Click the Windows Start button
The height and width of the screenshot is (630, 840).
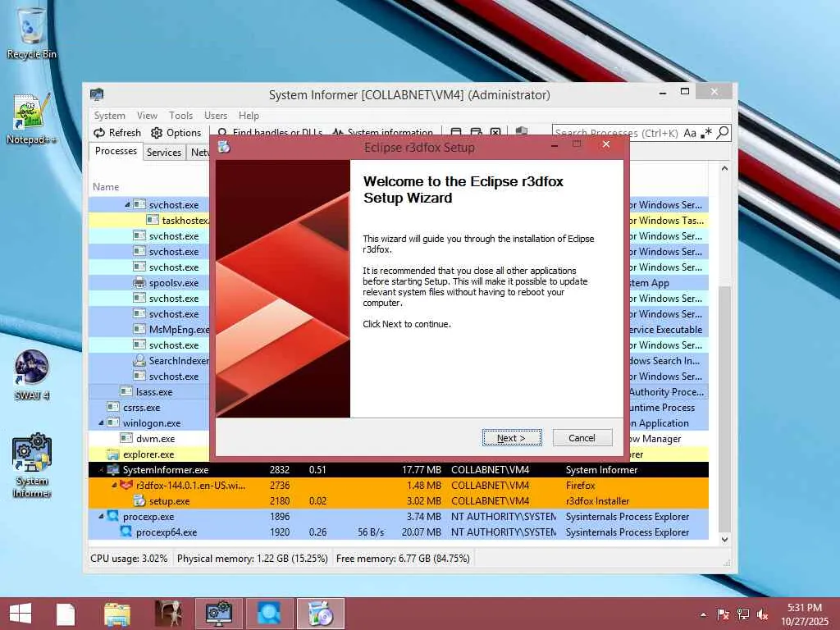point(21,614)
